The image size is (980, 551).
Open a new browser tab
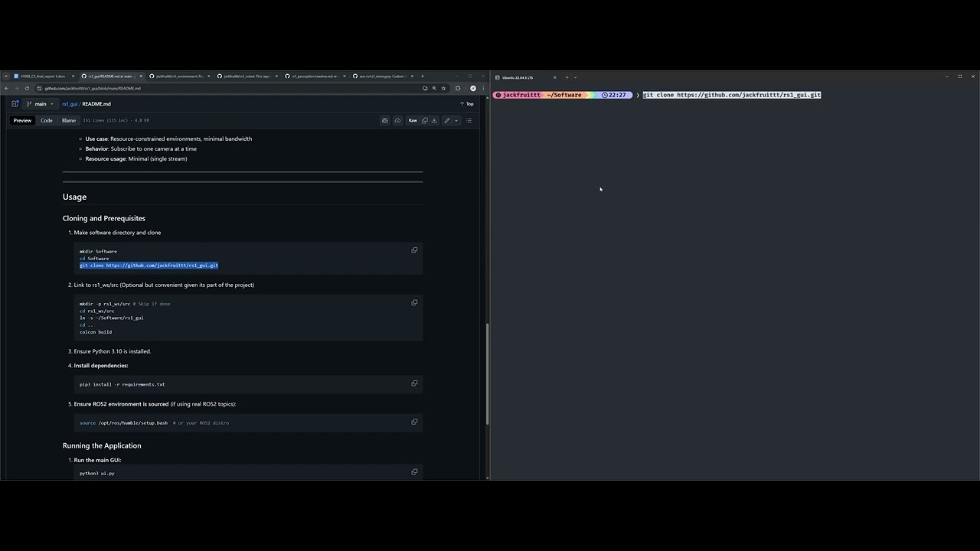click(422, 76)
